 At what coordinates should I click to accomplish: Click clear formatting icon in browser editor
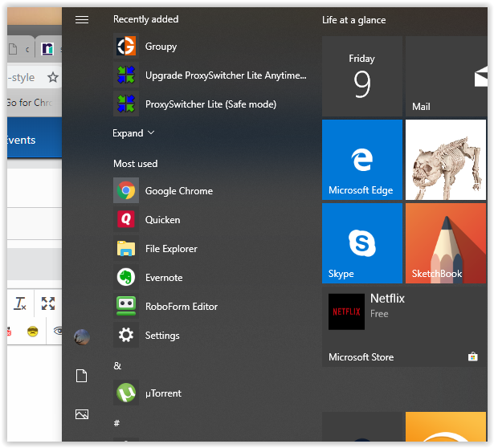tap(20, 303)
